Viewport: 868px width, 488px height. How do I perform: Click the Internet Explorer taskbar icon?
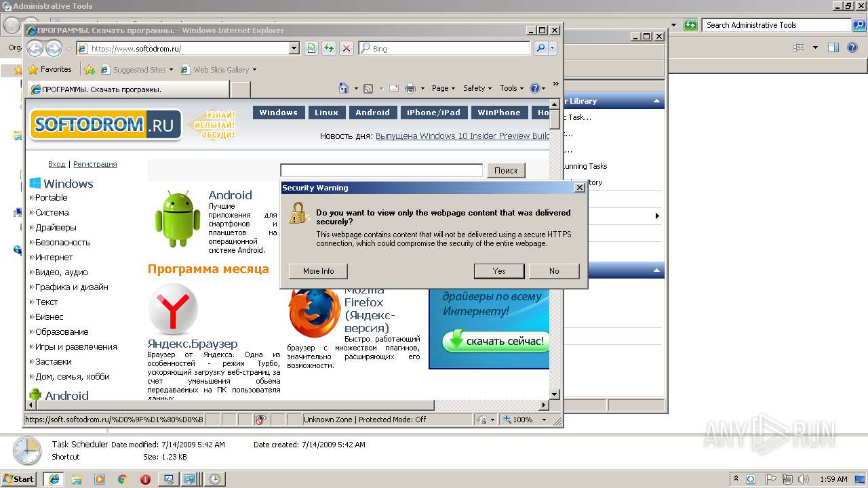pos(54,479)
